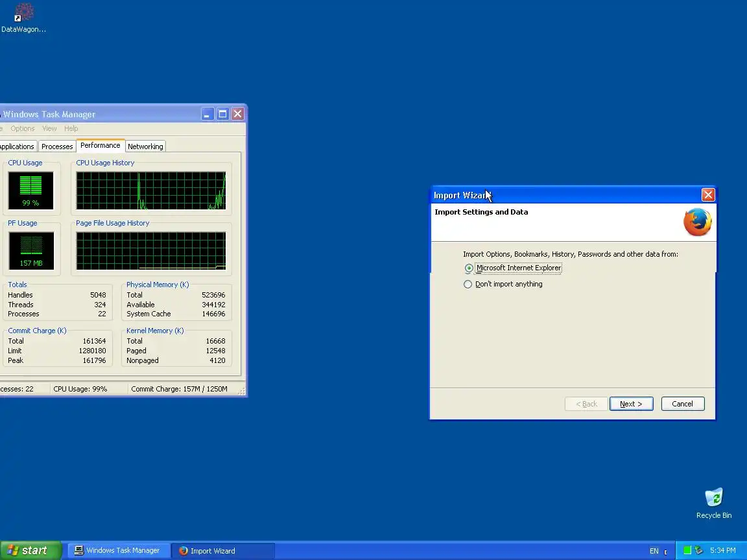Minimize the Task Manager window

207,114
